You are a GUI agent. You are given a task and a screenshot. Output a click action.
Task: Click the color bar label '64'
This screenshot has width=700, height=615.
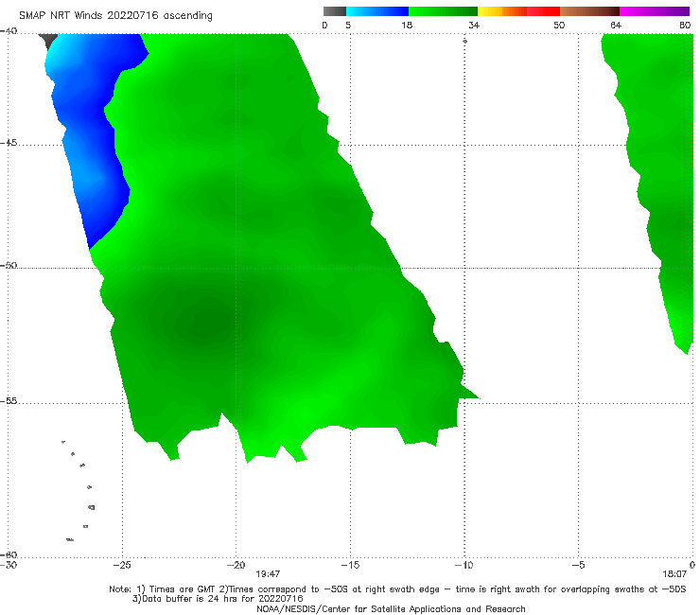616,25
